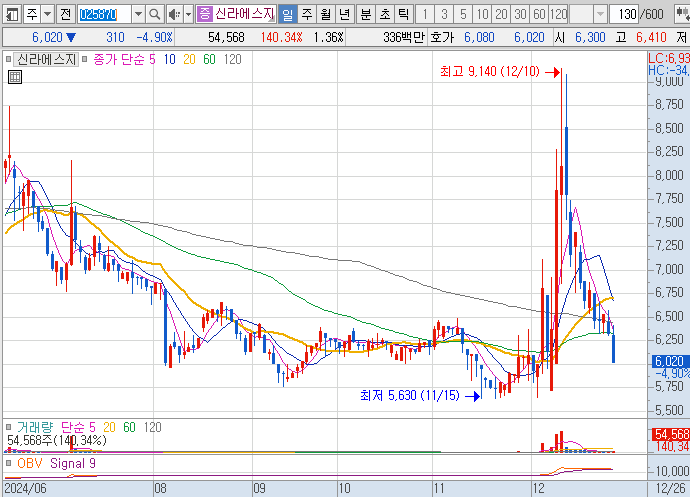Click the volume '단순' average label
Image resolution: width=690 pixels, height=497 pixels.
(72, 427)
